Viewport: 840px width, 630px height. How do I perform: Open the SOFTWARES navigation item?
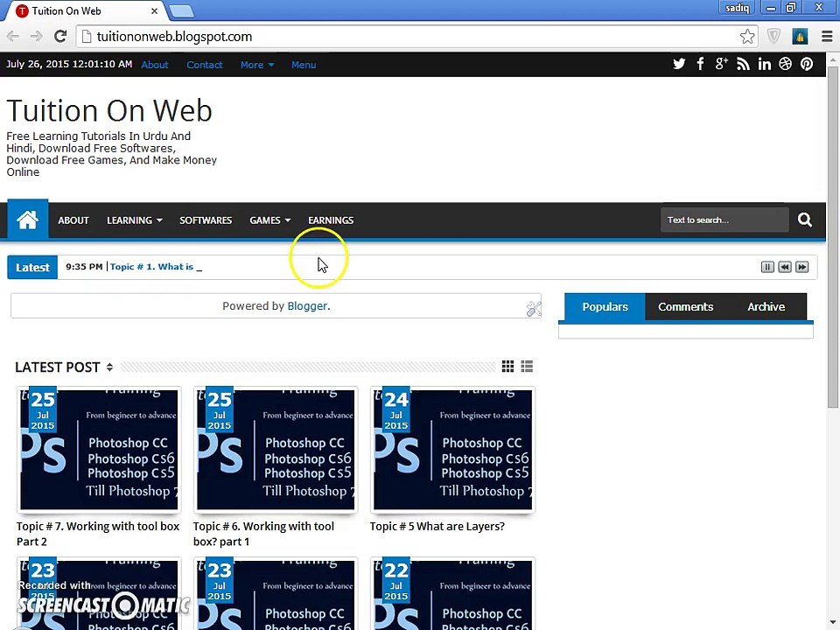tap(206, 220)
